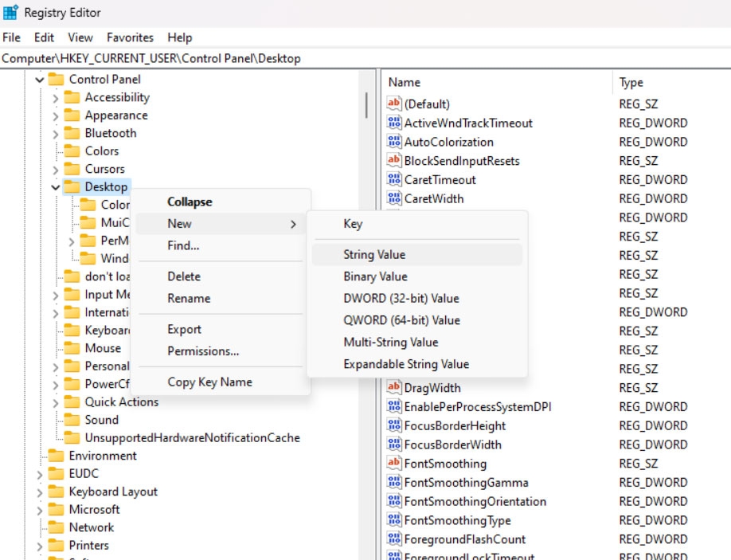This screenshot has width=731, height=560.
Task: Click the Accessibility folder icon
Action: point(72,97)
